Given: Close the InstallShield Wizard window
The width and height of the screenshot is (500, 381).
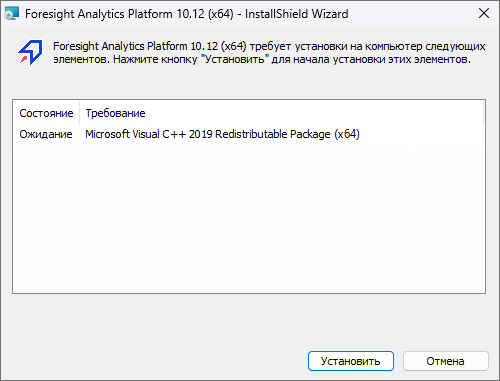Looking at the screenshot, I should (484, 13).
